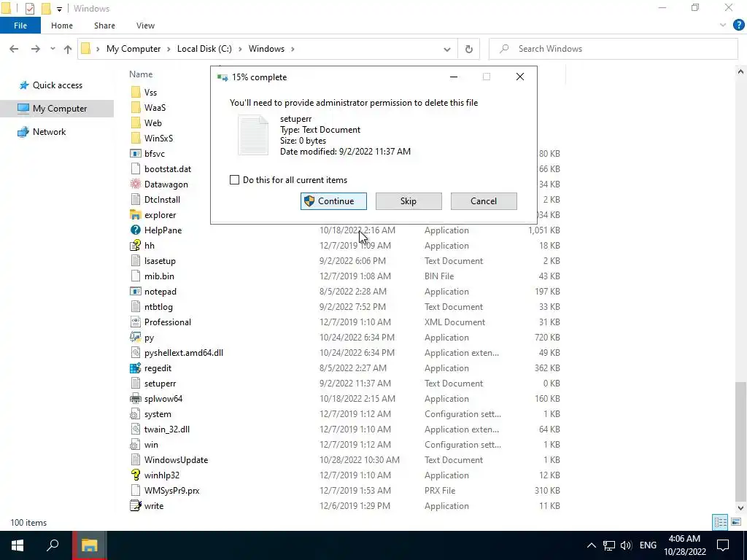The image size is (747, 560).
Task: Click the Continue button with shield icon
Action: (333, 201)
